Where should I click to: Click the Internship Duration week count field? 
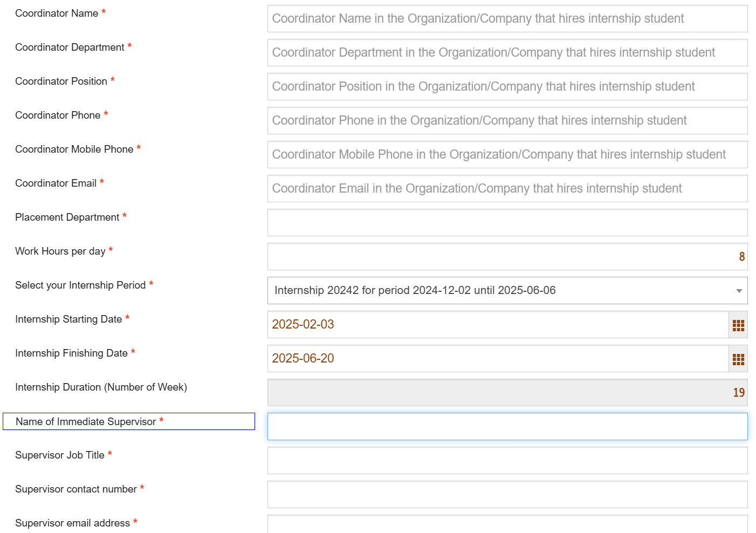click(x=507, y=393)
